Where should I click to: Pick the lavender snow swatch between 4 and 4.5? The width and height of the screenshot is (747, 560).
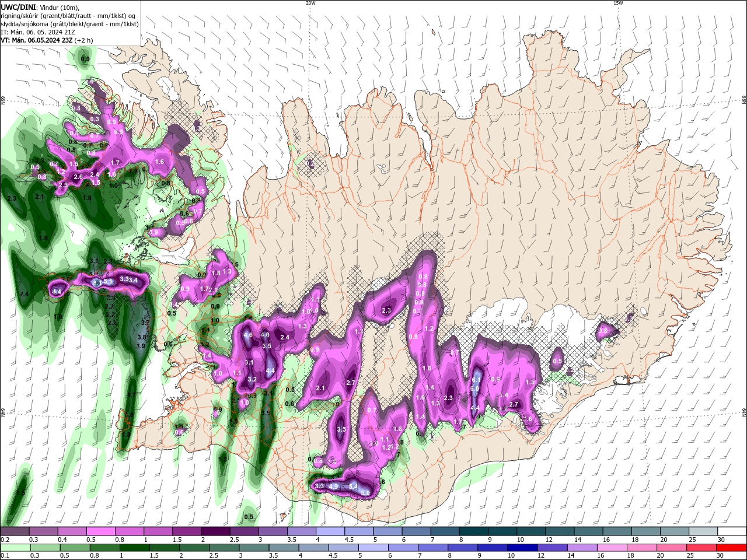point(330,531)
